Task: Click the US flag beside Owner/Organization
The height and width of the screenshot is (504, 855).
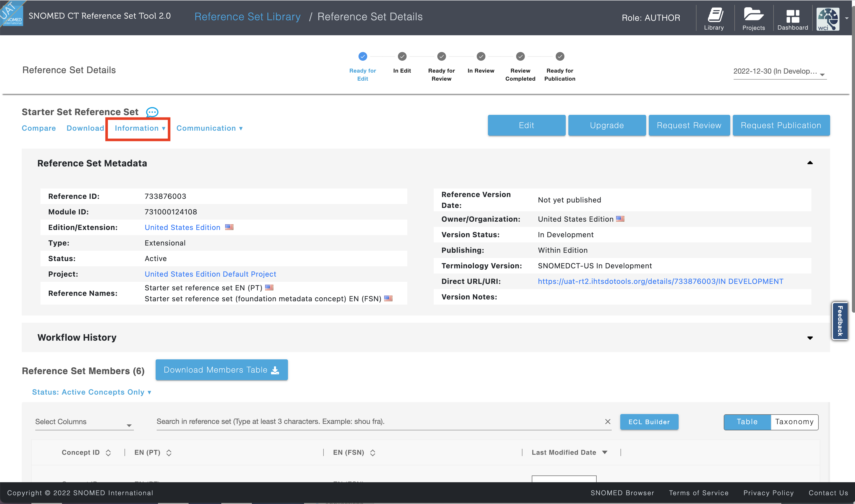Action: pyautogui.click(x=620, y=219)
